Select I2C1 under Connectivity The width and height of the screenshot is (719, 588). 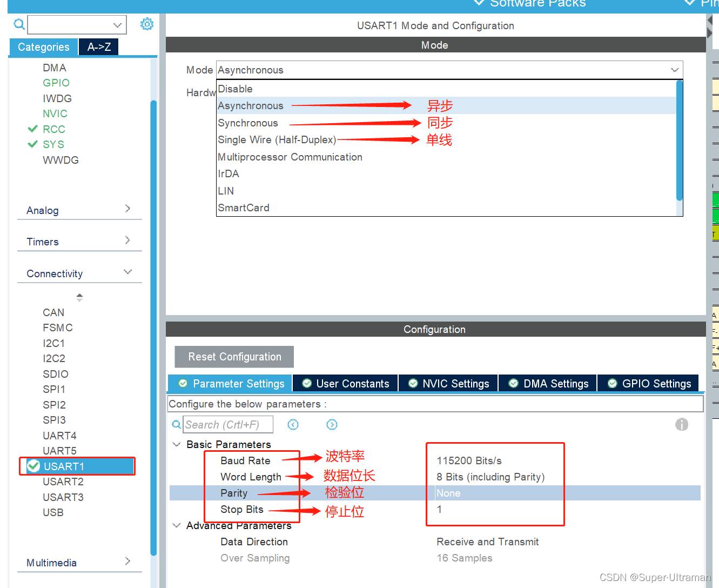click(x=54, y=343)
